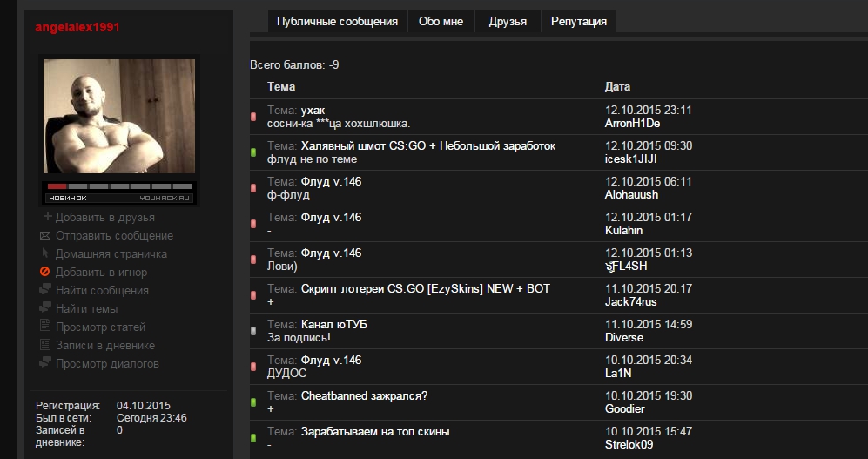
Task: Open topic Канал юТУБ
Action: 333,325
